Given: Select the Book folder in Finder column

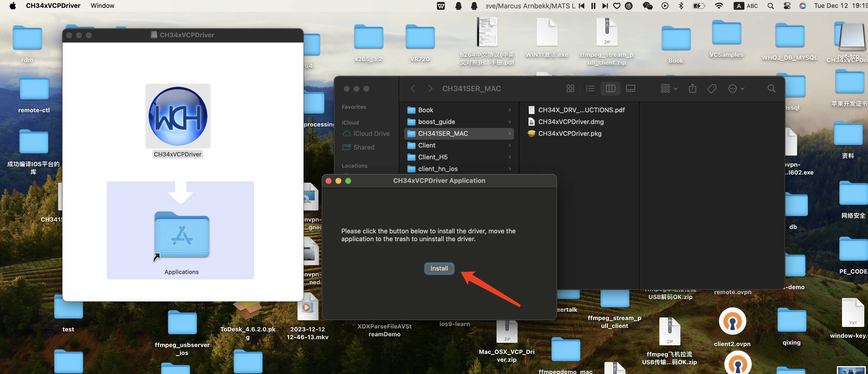Looking at the screenshot, I should (459, 110).
